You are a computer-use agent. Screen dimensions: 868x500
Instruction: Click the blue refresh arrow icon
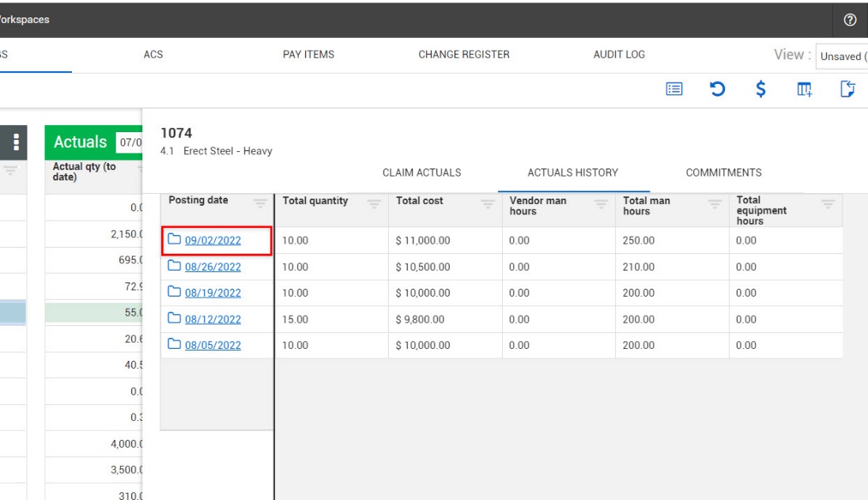click(x=717, y=89)
